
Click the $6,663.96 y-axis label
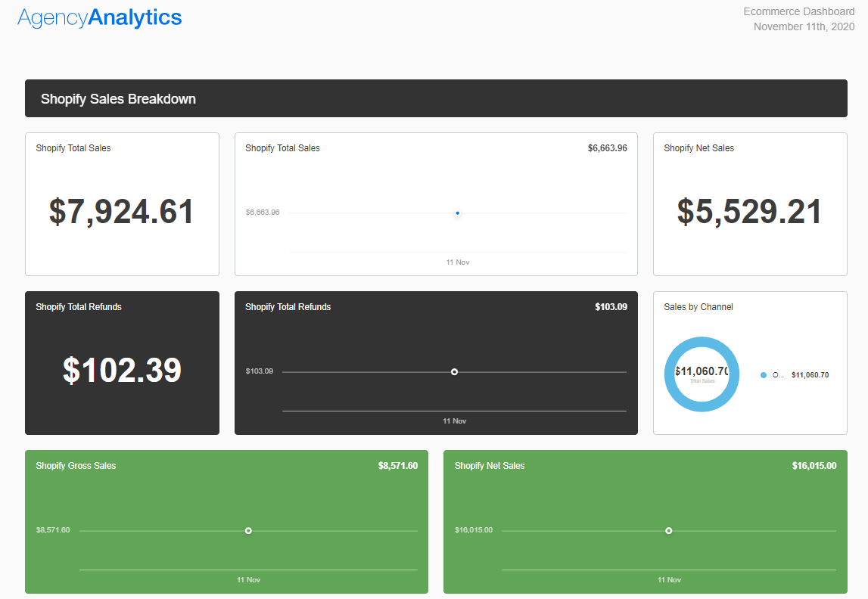tap(263, 213)
